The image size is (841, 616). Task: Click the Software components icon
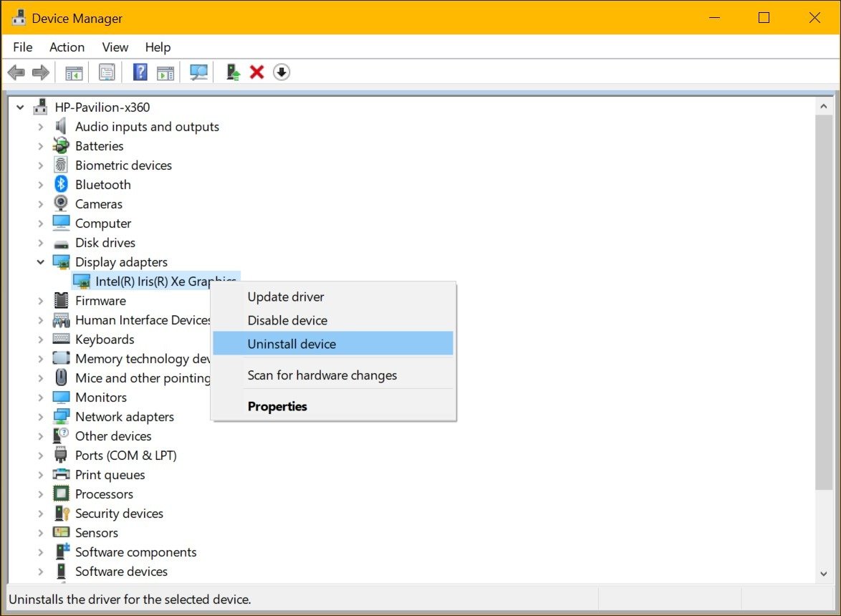click(x=63, y=551)
